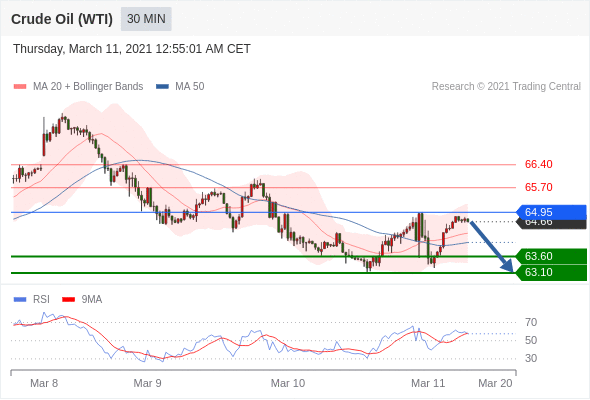Image resolution: width=590 pixels, height=400 pixels.
Task: Click the blue downward forecast arrow
Action: click(492, 247)
